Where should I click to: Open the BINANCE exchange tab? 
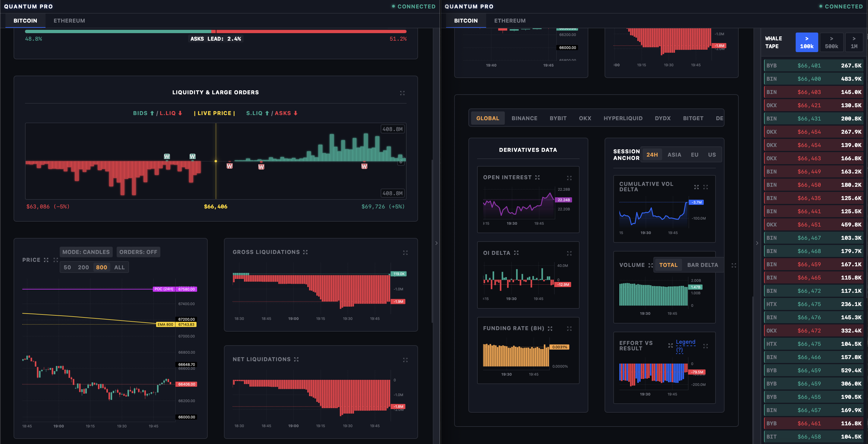point(524,118)
